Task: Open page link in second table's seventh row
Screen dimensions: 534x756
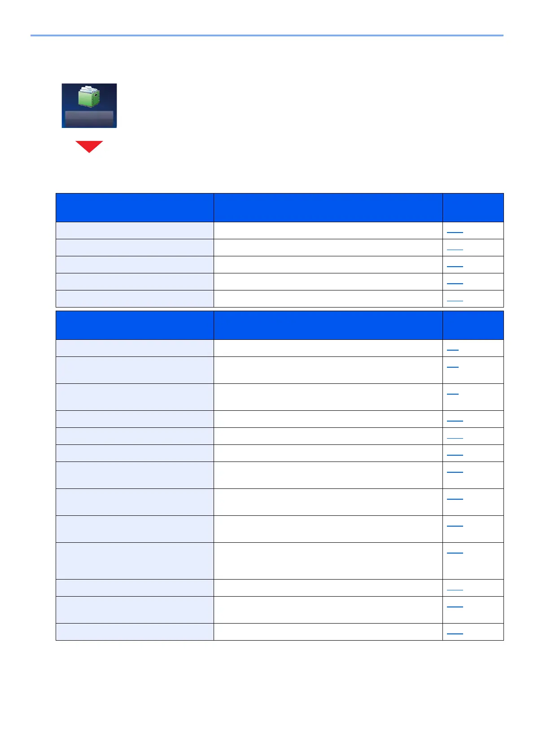Action: (x=455, y=470)
